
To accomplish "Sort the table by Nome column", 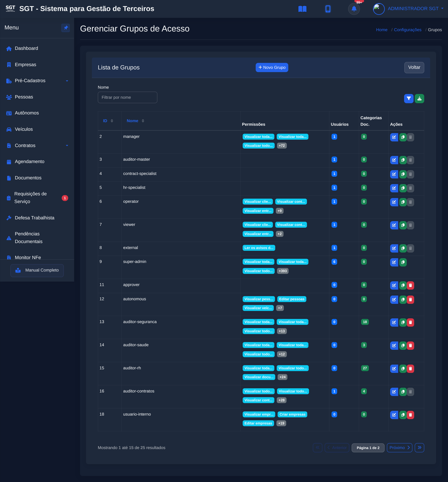I will click(x=135, y=121).
